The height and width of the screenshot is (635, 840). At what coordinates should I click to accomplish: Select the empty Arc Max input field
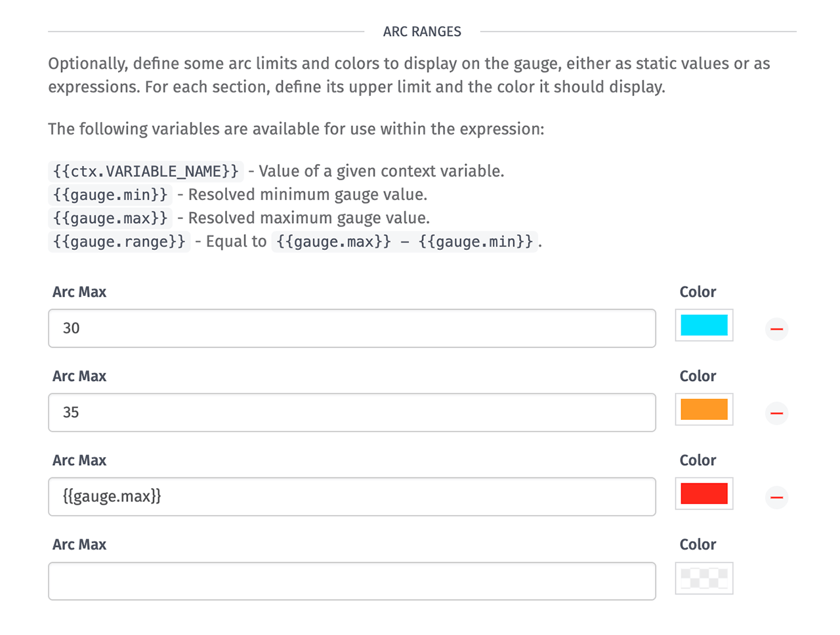pos(352,581)
